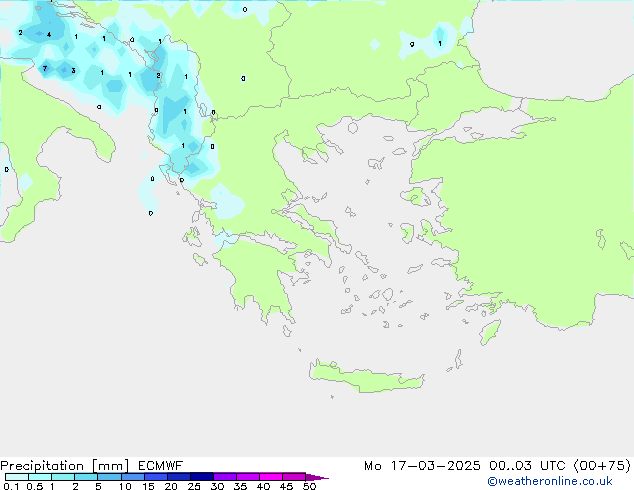
Task: Click the island of Rhodes on the map
Action: coord(490,332)
